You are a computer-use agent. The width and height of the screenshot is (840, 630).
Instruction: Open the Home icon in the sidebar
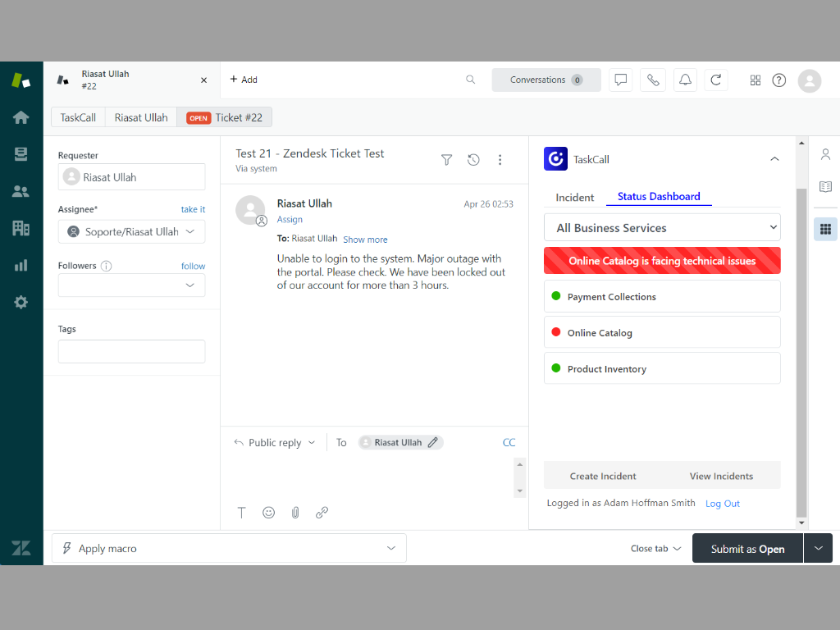[21, 117]
